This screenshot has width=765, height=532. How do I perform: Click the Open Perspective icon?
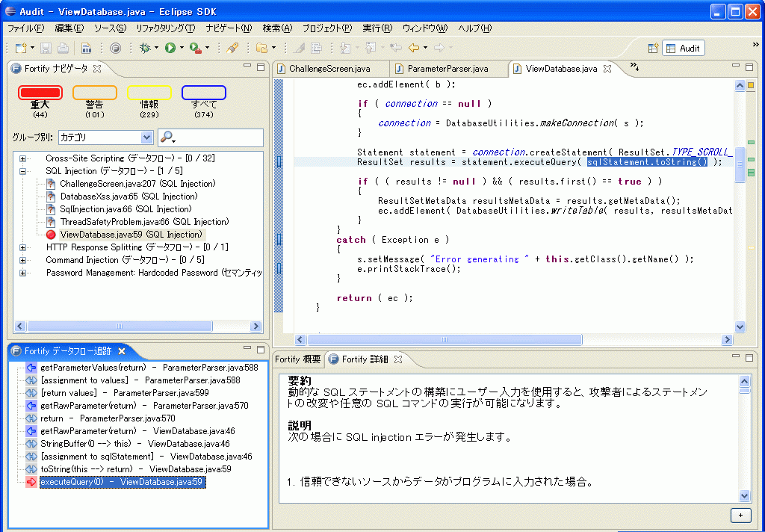click(x=653, y=49)
